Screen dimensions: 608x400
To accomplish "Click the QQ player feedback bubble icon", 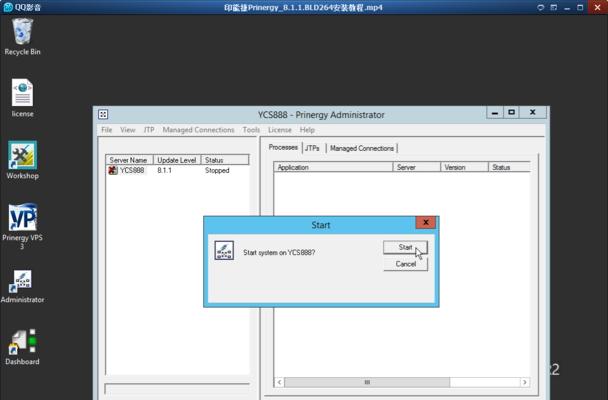I will pyautogui.click(x=541, y=7).
